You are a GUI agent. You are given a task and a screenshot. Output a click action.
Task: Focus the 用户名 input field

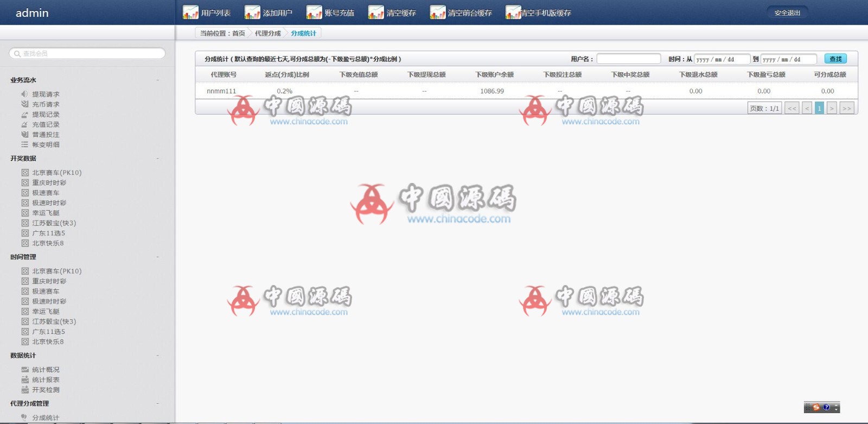pyautogui.click(x=629, y=59)
